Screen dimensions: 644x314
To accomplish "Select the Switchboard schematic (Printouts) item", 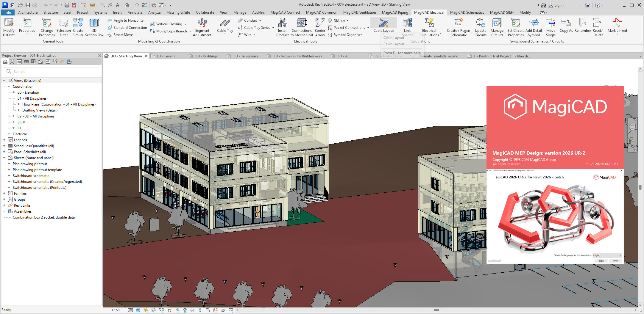I will tap(40, 188).
